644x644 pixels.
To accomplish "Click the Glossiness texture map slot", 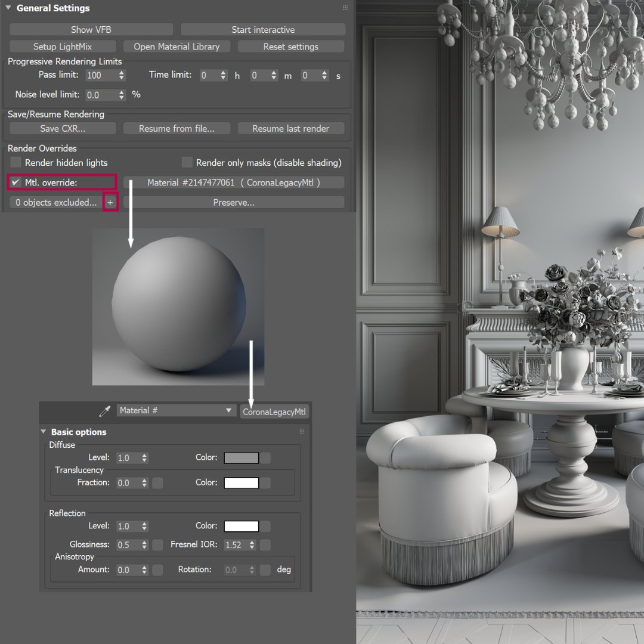I will point(156,544).
